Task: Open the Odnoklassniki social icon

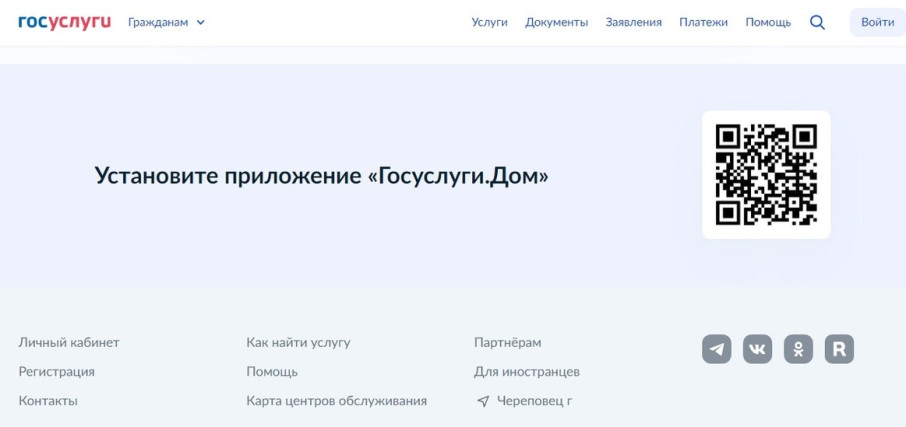Action: (x=799, y=349)
